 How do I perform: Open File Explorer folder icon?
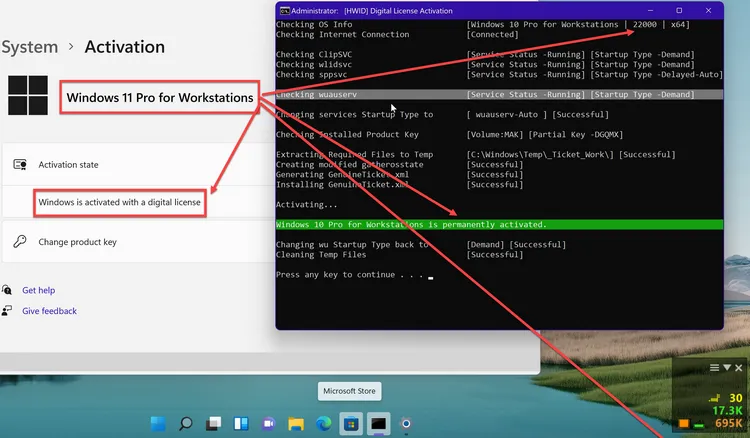(x=296, y=424)
